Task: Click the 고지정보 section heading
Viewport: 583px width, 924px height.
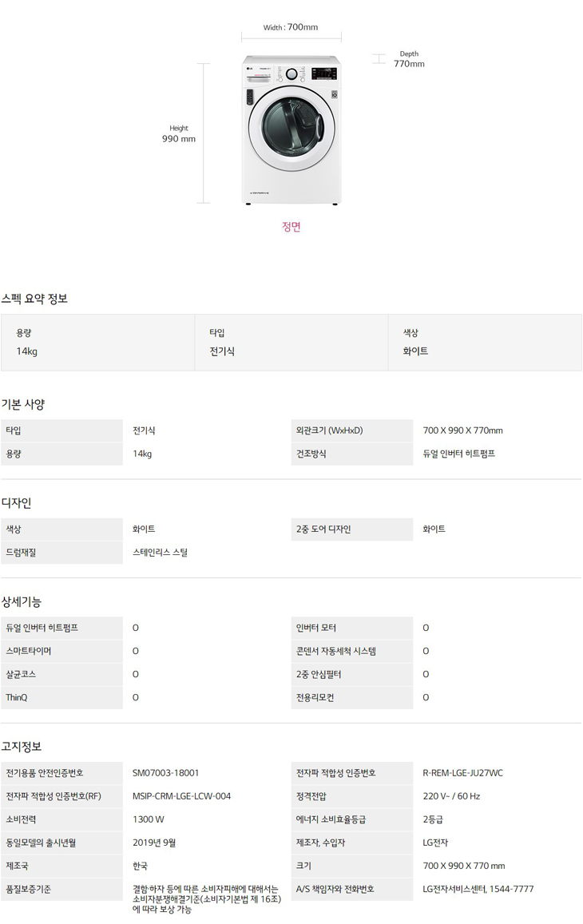Action: [x=22, y=746]
